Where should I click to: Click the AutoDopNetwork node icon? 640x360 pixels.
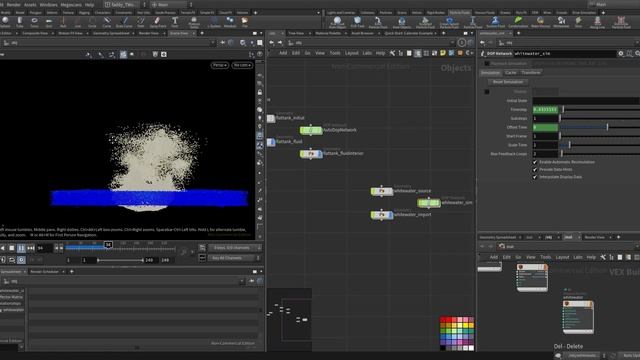click(x=311, y=130)
